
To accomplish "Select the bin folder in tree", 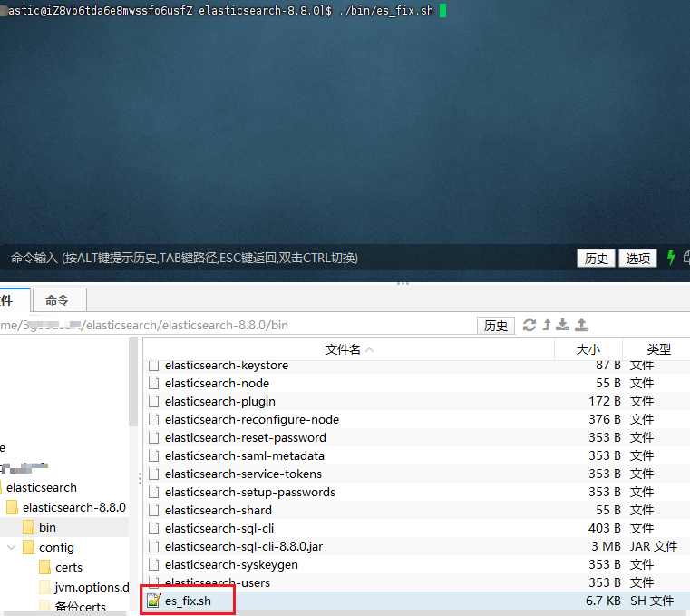I will click(x=47, y=527).
